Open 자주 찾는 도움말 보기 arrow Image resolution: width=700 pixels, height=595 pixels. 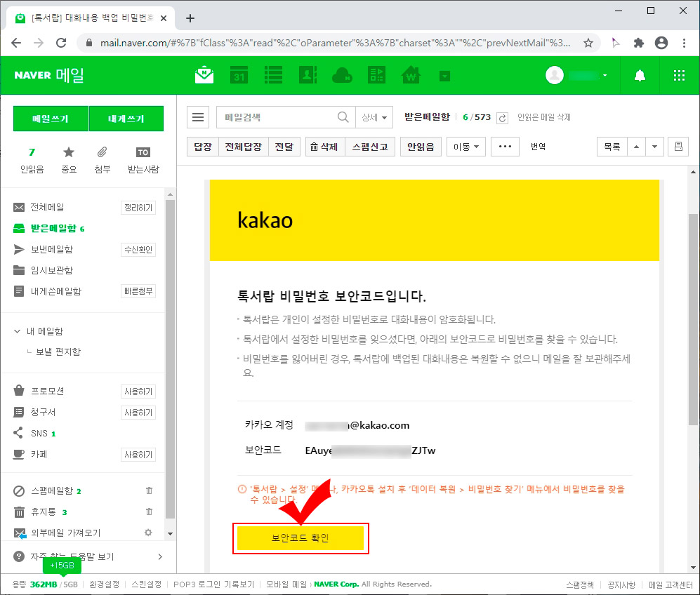(160, 556)
